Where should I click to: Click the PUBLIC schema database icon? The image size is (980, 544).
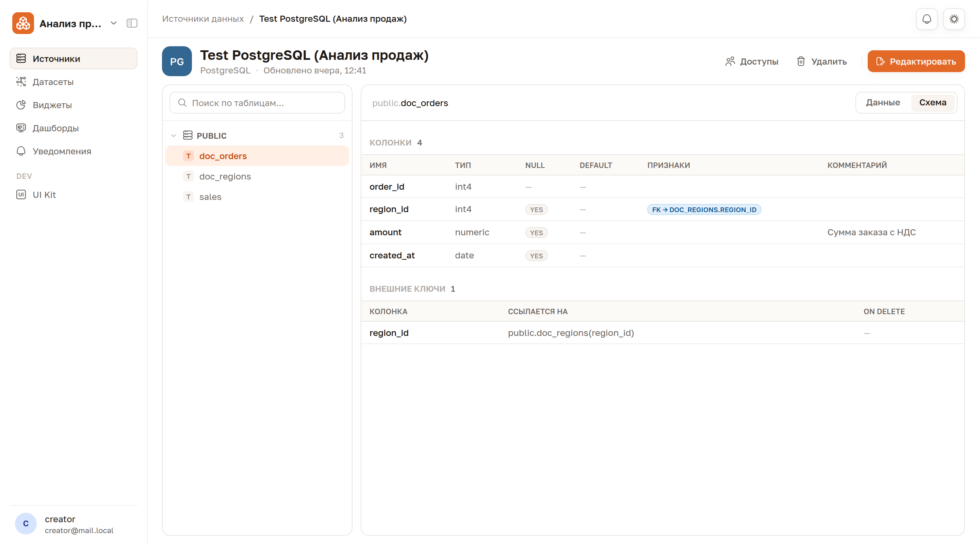click(x=188, y=135)
